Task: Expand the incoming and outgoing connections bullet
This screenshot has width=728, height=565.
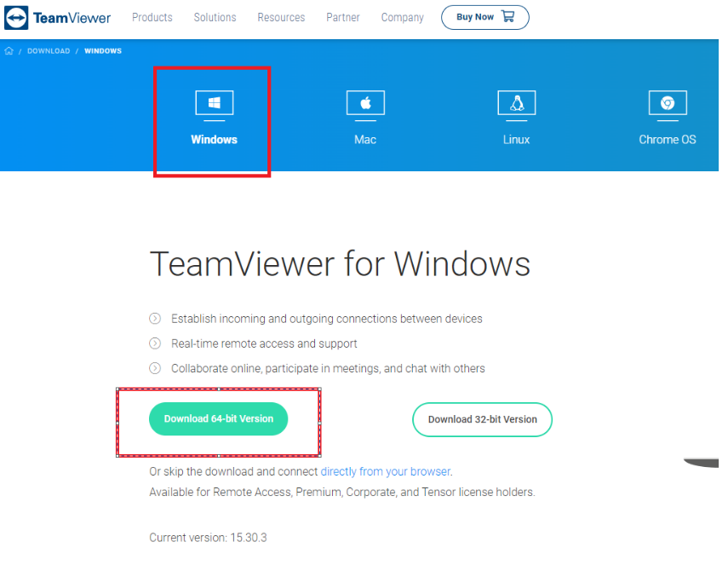Action: [x=155, y=318]
